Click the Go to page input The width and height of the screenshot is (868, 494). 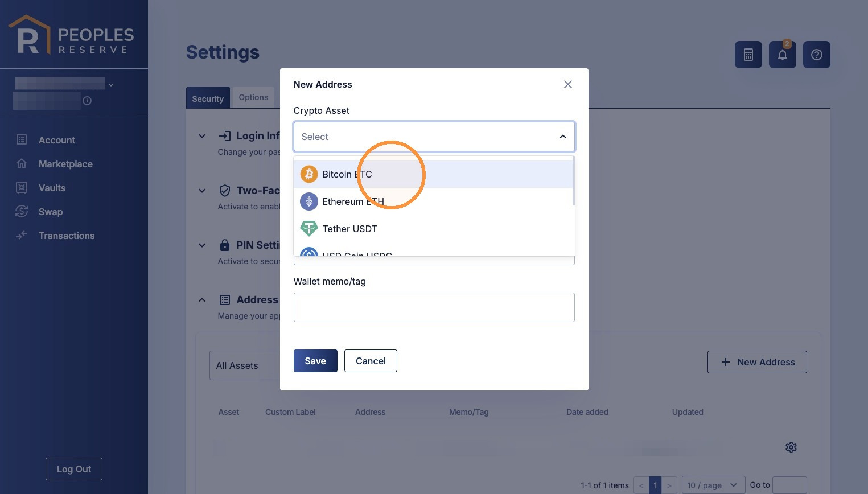[789, 485]
